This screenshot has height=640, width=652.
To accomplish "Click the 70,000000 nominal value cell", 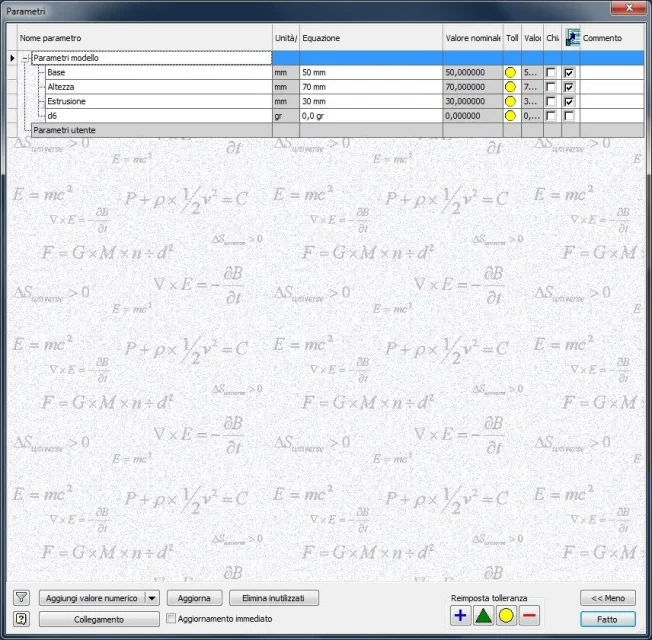I will (473, 87).
